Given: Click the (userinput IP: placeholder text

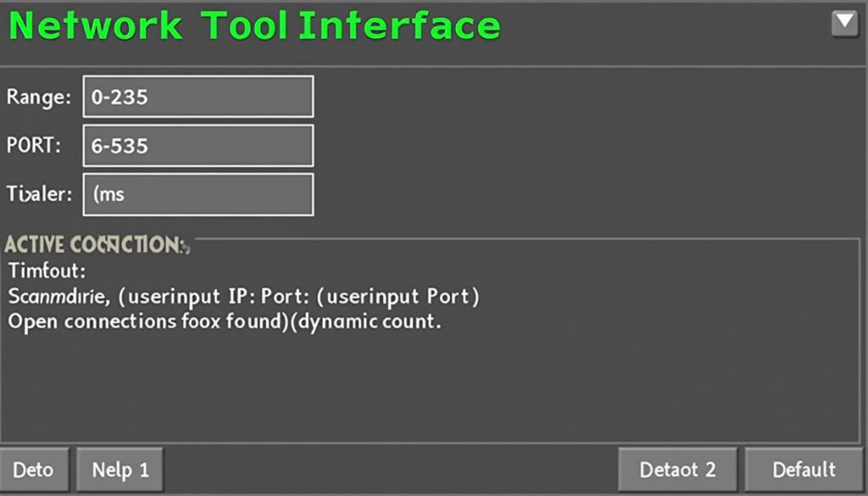Looking at the screenshot, I should click(187, 297).
